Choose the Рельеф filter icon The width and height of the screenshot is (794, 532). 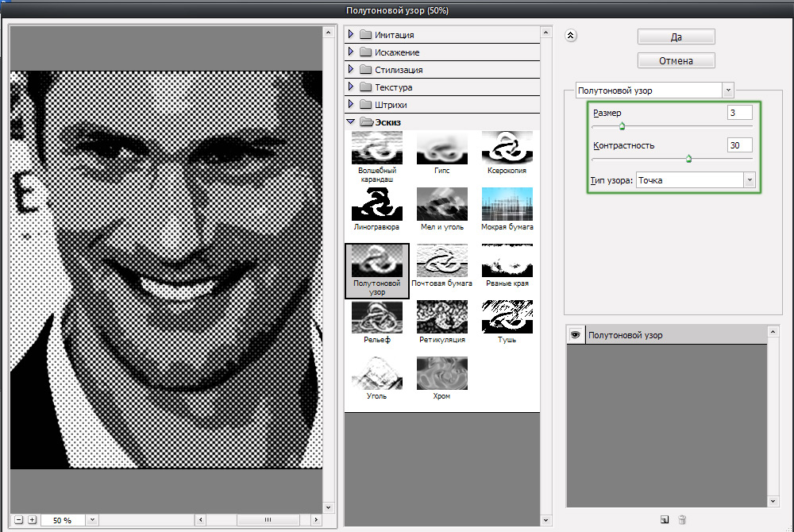click(x=377, y=317)
